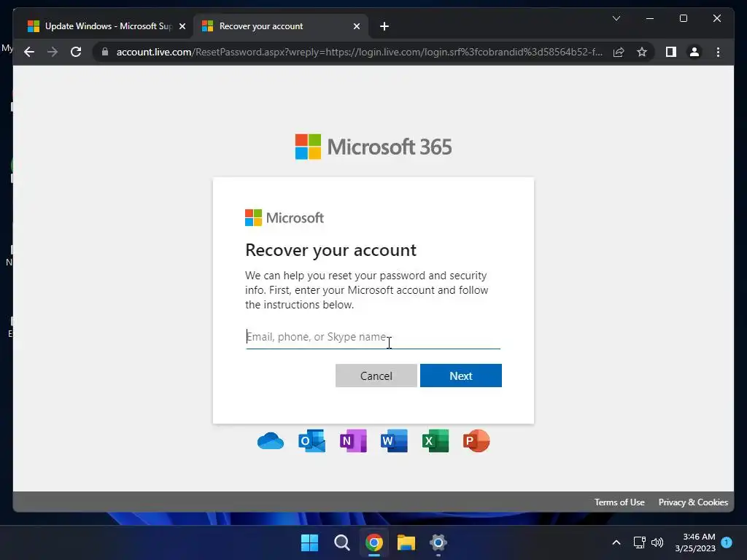The height and width of the screenshot is (560, 747).
Task: Click the OneDrive cloud icon
Action: pyautogui.click(x=270, y=441)
